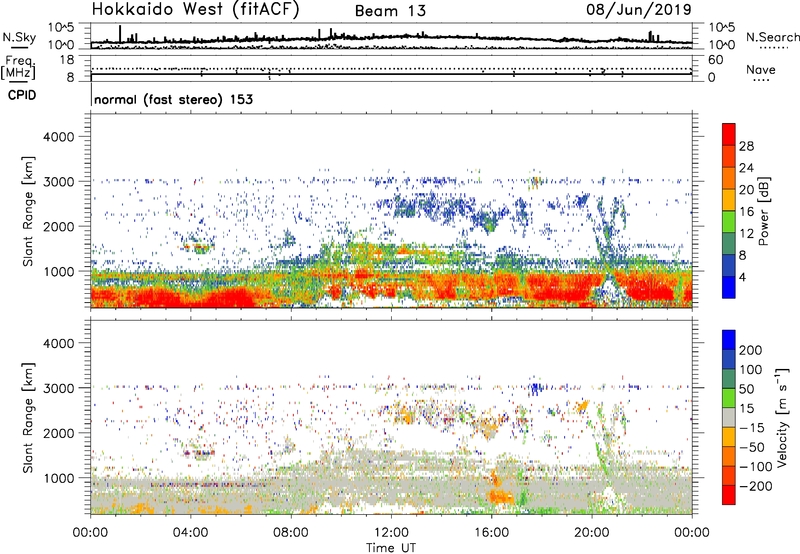Click the '200' velocity colorbar tick
Screen dimensions: 800x554
click(751, 350)
